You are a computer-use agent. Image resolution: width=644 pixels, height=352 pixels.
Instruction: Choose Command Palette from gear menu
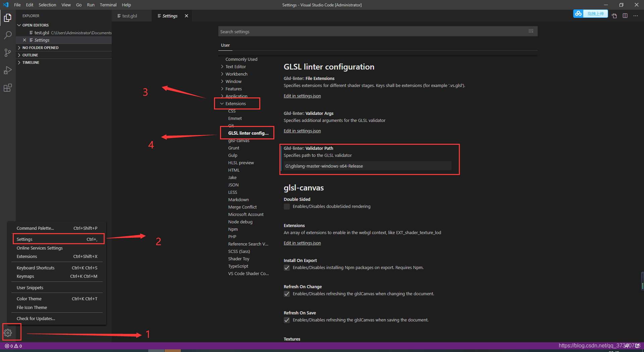click(57, 228)
